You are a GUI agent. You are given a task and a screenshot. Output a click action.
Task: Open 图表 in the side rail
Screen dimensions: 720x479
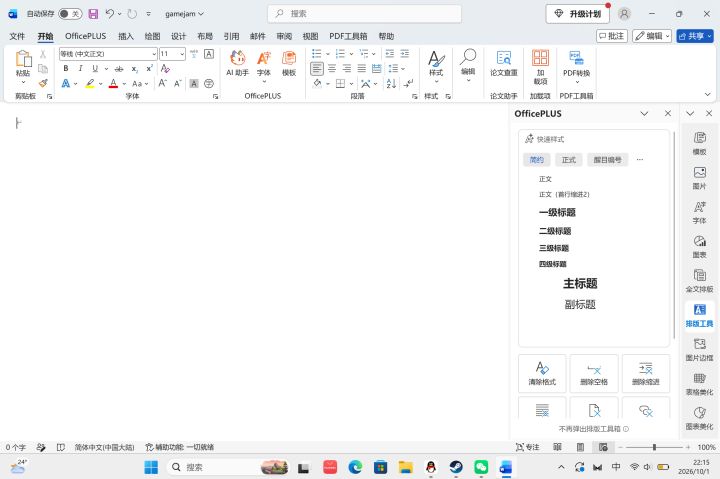coord(699,247)
